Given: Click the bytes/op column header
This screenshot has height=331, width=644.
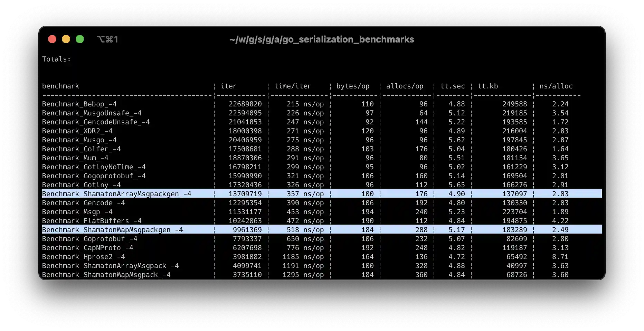Looking at the screenshot, I should (x=353, y=86).
